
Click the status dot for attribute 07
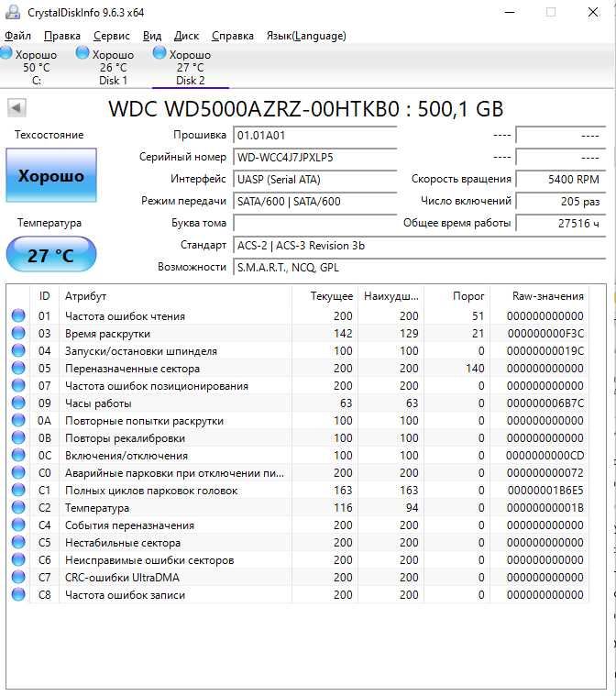18,385
